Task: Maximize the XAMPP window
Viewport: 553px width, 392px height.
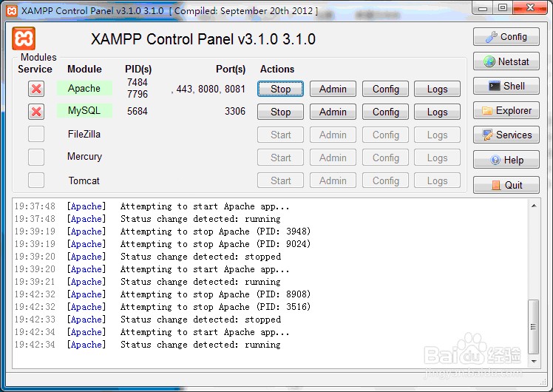Action: (503, 8)
